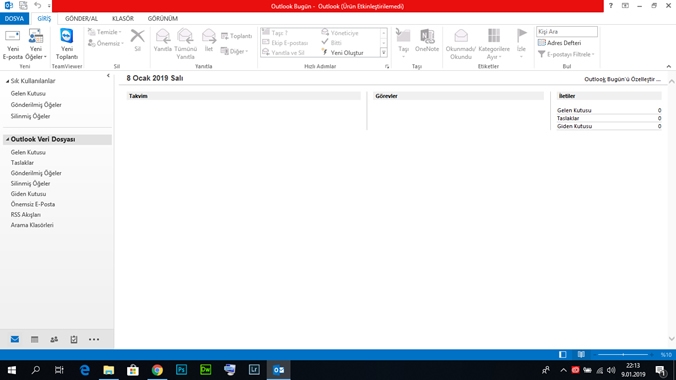This screenshot has width=676, height=380.
Task: Click the Kişi Ara search field
Action: point(567,31)
